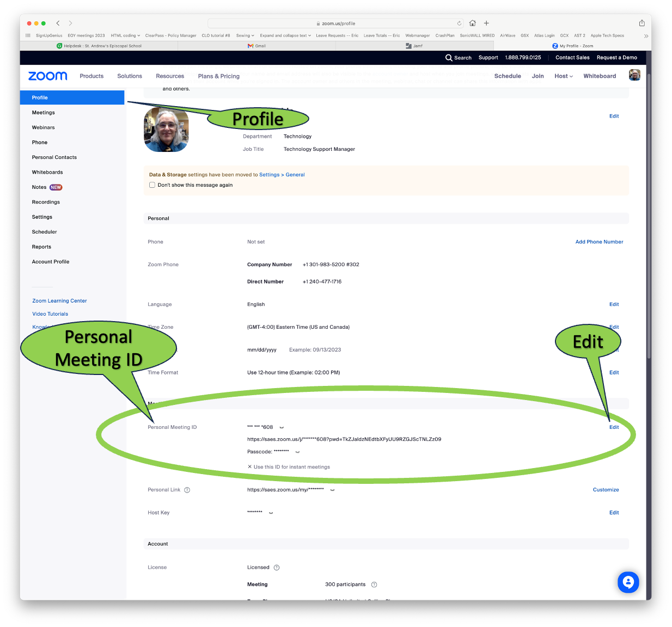Screen dimensions: 672x627
Task: Reveal the Personal Link with the eye icon
Action: point(332,490)
